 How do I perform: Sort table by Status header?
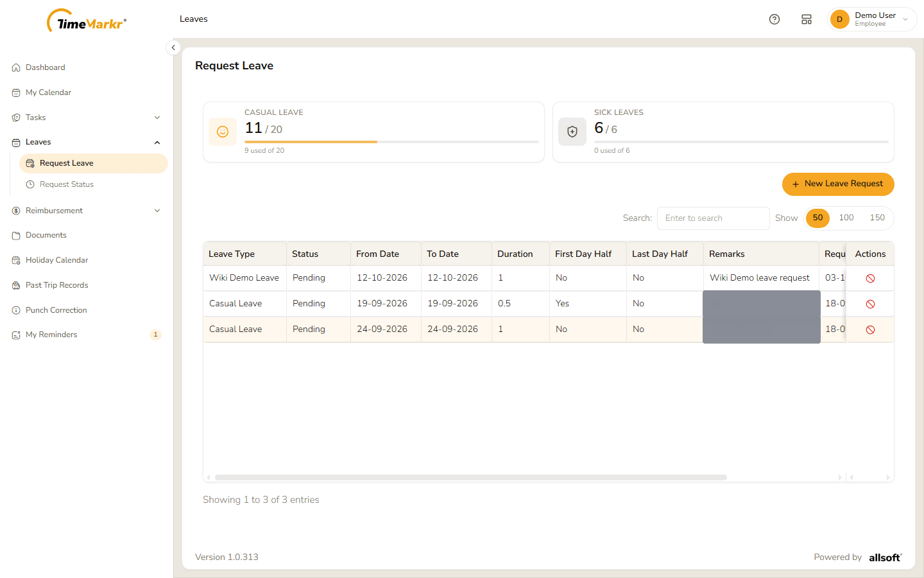(x=318, y=254)
